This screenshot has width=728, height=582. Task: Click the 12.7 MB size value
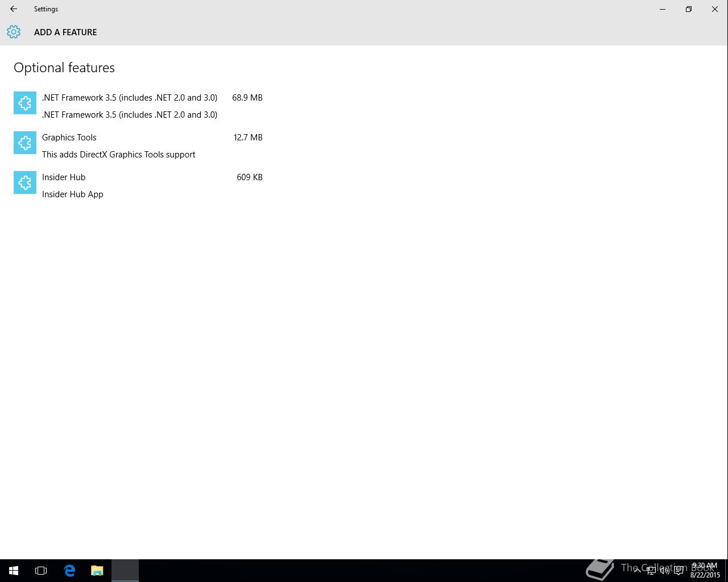click(x=248, y=138)
